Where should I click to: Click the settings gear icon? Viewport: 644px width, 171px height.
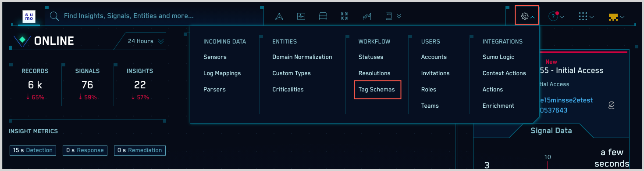pos(524,17)
